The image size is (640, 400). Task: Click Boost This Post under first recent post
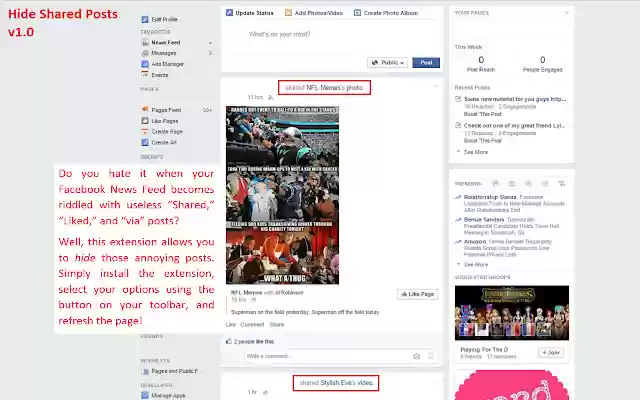coord(482,114)
